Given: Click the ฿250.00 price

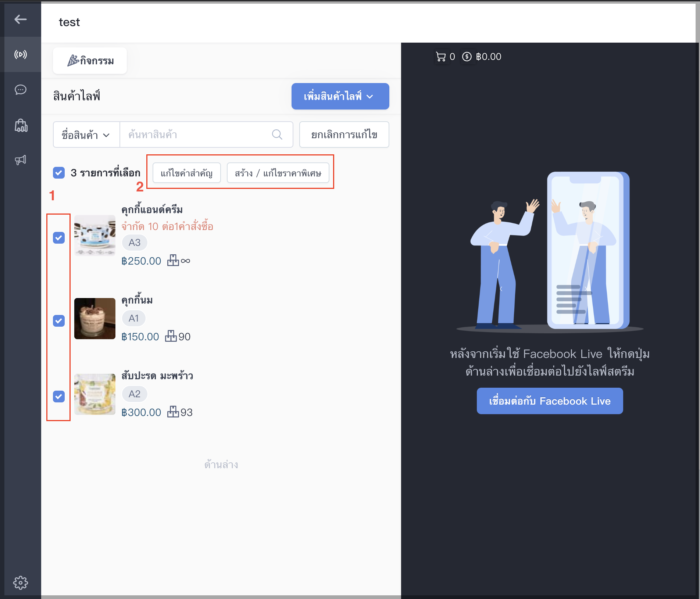Looking at the screenshot, I should (141, 261).
